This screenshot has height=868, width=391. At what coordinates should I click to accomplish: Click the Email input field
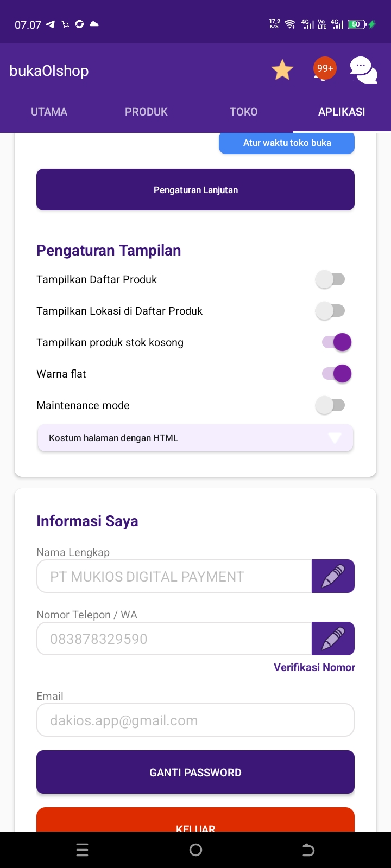195,720
